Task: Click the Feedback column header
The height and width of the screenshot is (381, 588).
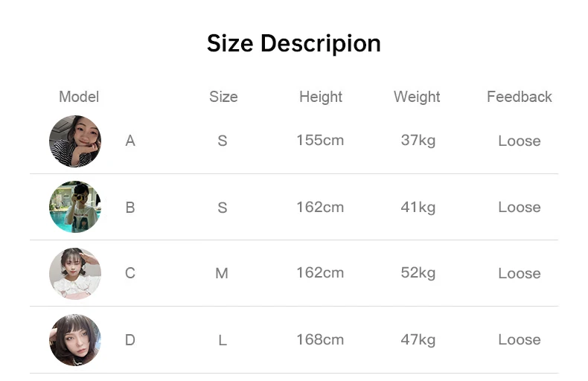Action: click(x=520, y=97)
